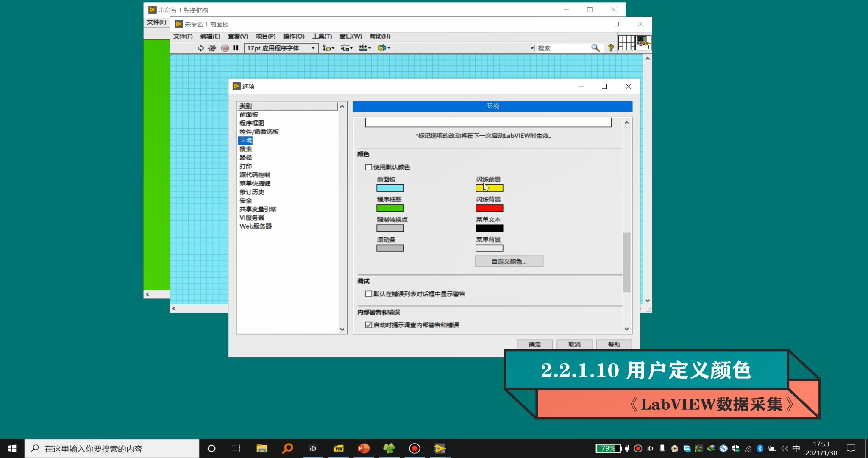Click the Task View taskbar icon

pyautogui.click(x=236, y=448)
